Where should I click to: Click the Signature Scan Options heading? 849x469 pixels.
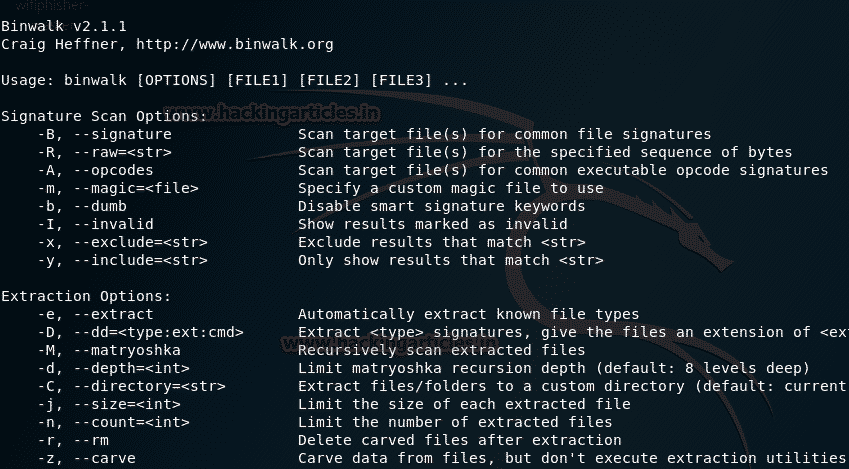104,116
